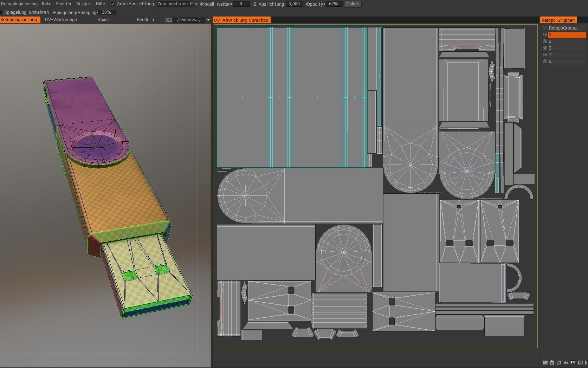Screen dimensions: 588x368
Task: Select retopo group 1 row
Action: pyautogui.click(x=567, y=35)
